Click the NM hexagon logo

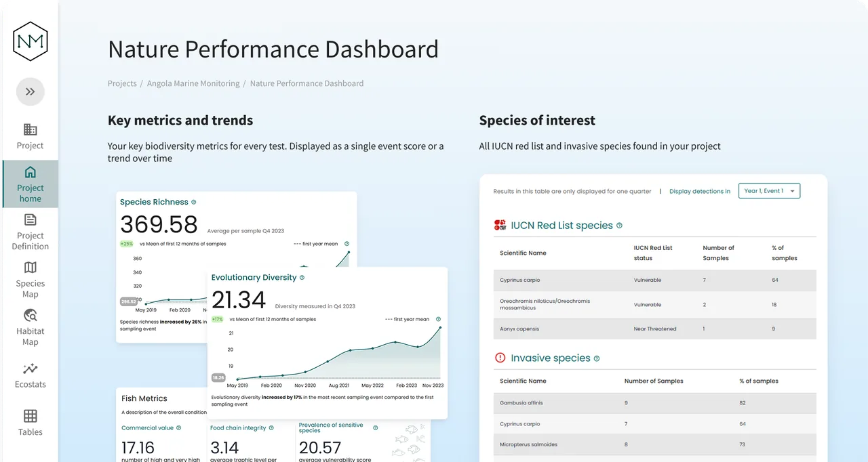[31, 41]
